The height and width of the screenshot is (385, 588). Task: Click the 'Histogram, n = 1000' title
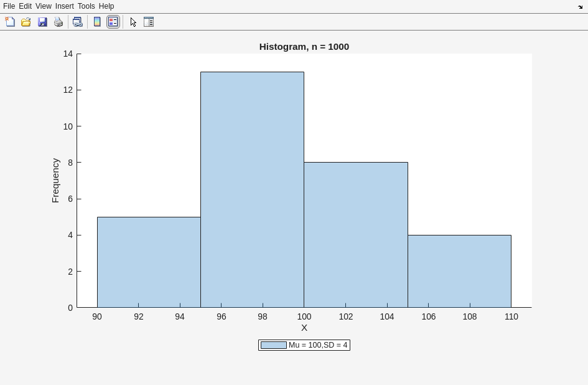304,47
